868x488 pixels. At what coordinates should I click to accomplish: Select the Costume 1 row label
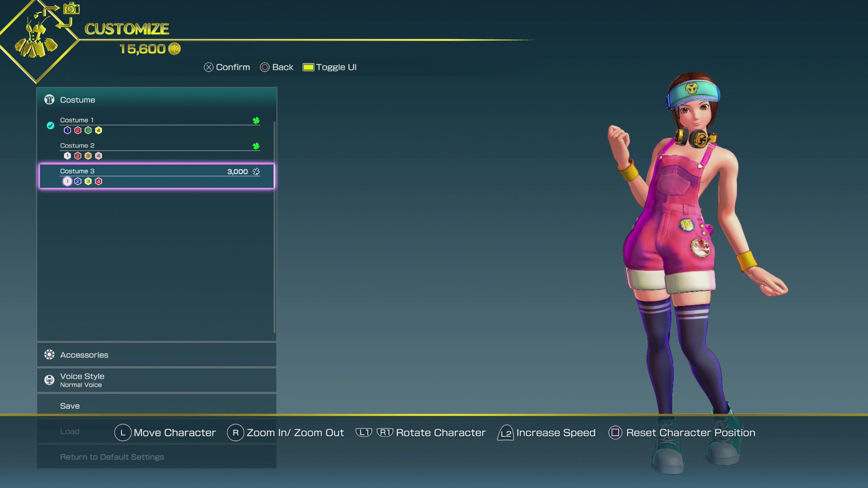click(77, 120)
